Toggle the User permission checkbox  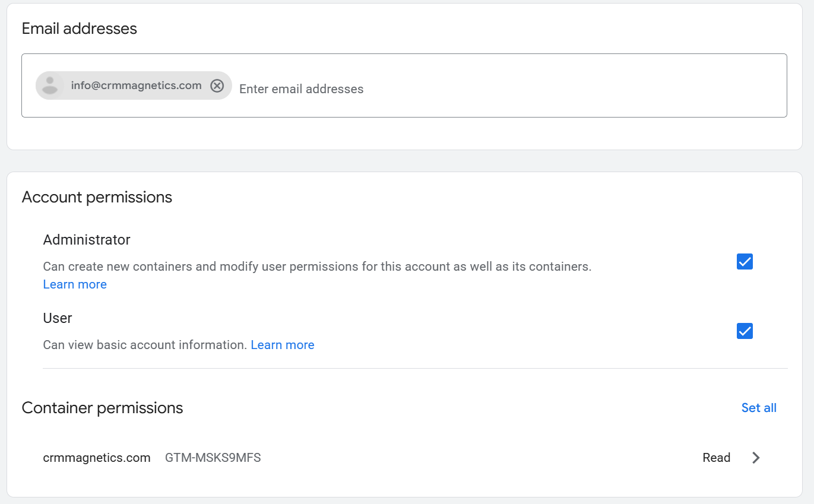[745, 331]
